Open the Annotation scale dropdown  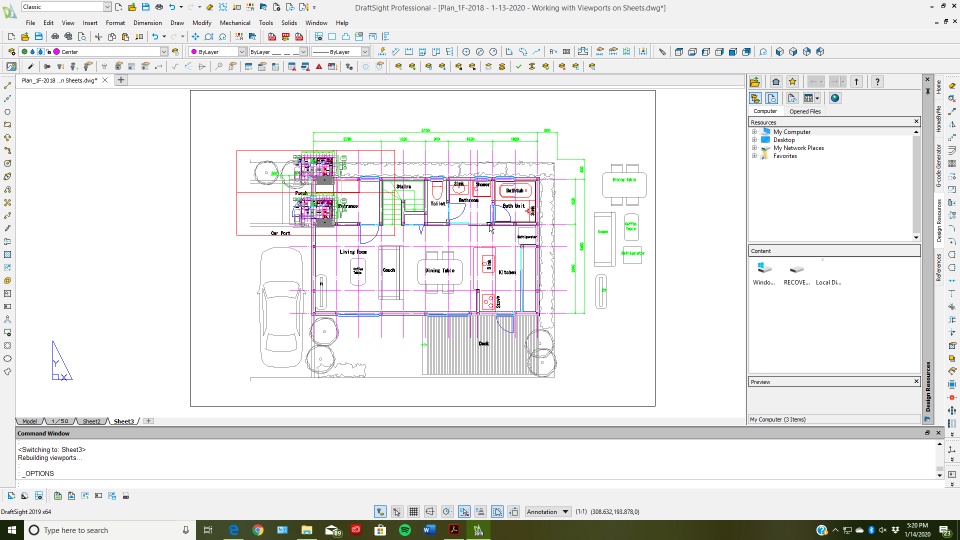548,511
